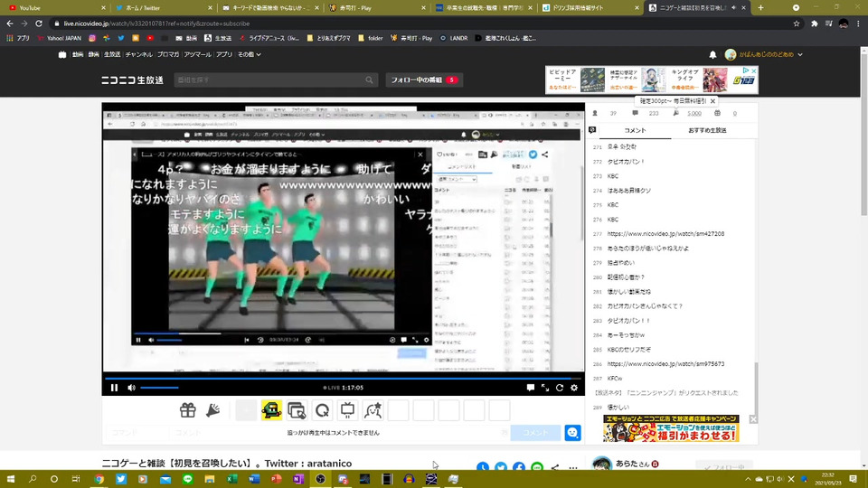Switch to the ホーム / Twitter browser tab
The image size is (868, 488).
162,8
